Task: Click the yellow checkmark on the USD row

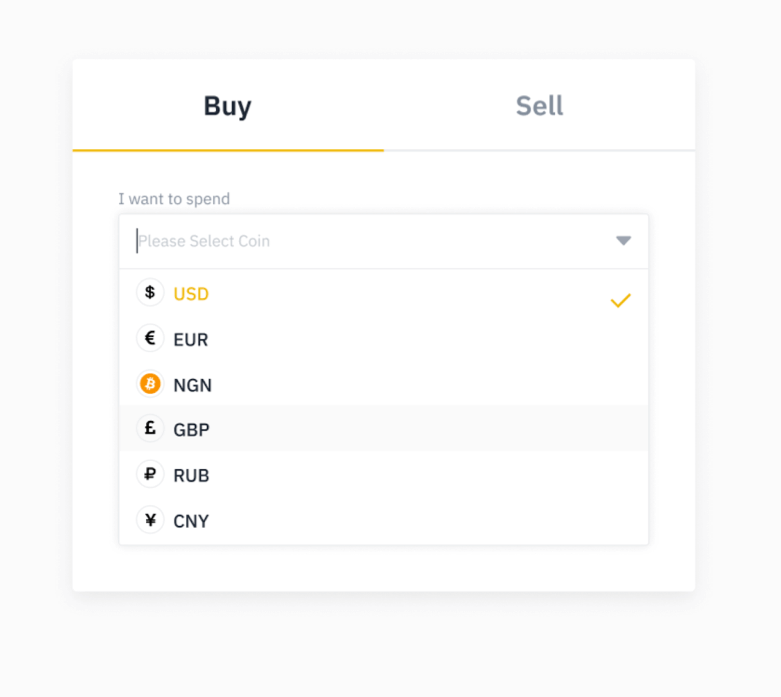Action: [x=620, y=300]
